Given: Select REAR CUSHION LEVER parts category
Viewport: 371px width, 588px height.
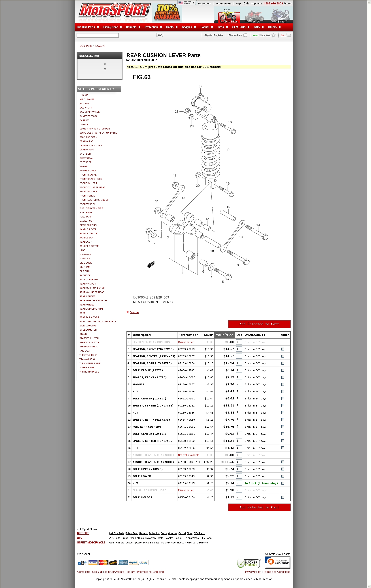Looking at the screenshot, I should point(92,288).
